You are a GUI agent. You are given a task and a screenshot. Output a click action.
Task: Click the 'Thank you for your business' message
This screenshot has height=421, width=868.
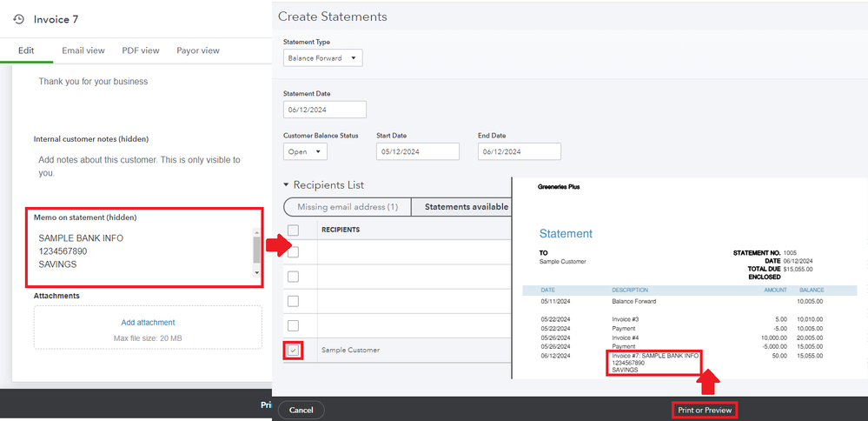tap(93, 82)
